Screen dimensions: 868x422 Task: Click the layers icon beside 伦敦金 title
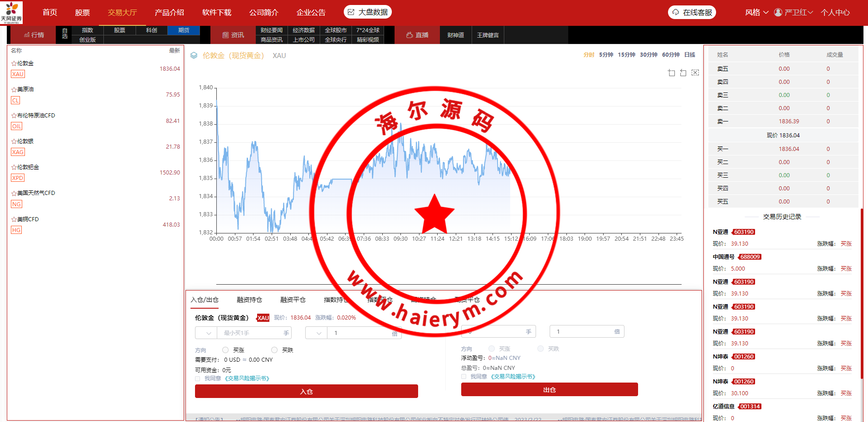[x=194, y=56]
